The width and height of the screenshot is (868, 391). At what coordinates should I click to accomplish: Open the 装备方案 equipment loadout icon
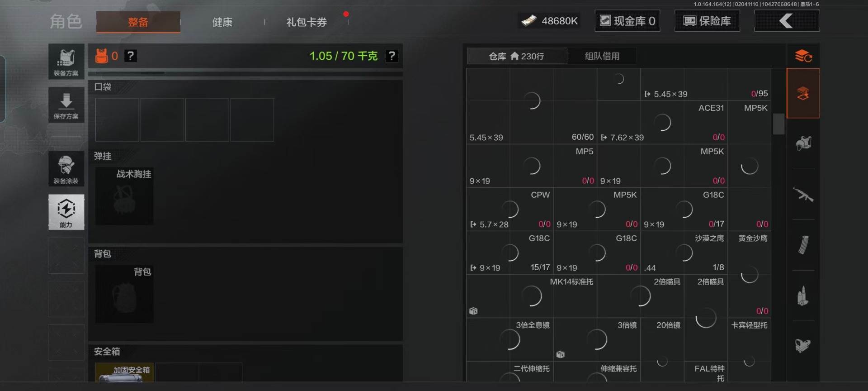tap(66, 61)
